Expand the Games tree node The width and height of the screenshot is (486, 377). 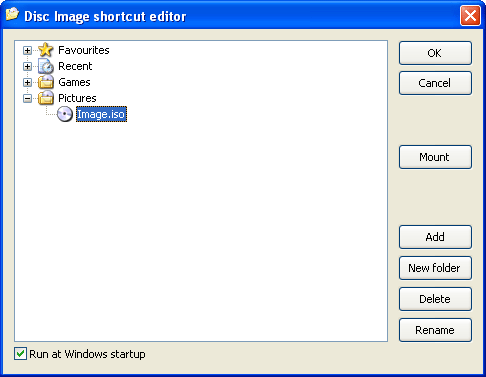pyautogui.click(x=27, y=82)
